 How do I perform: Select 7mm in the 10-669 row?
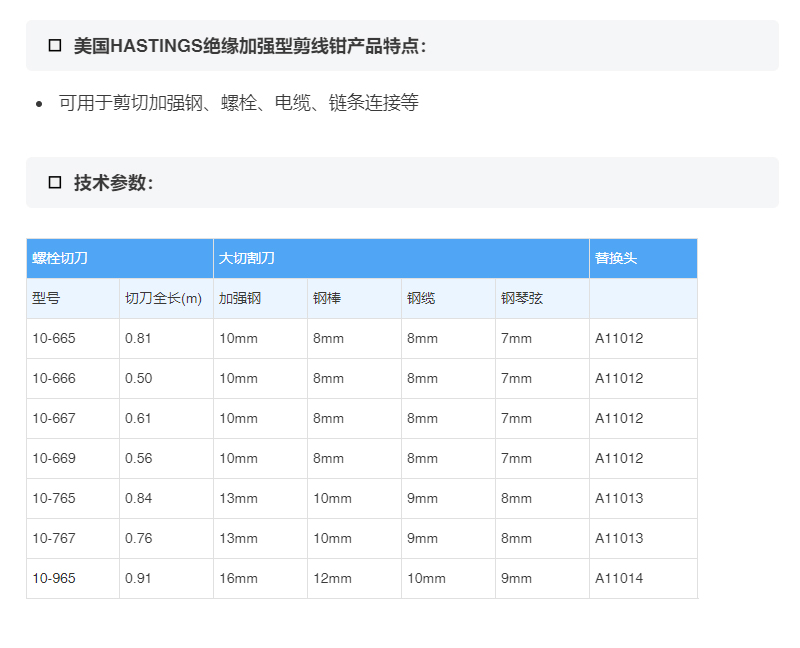(516, 458)
